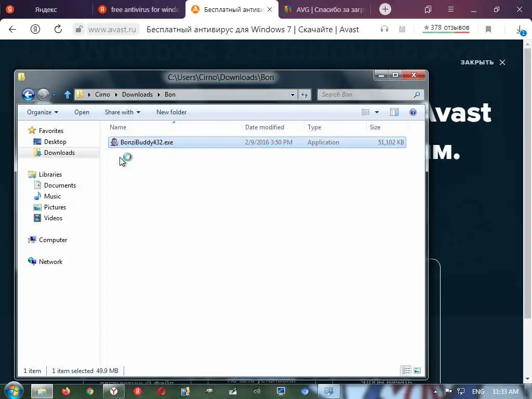Open Firefox from the taskbar
Screen dimensions: 532x399
[x=66, y=391]
